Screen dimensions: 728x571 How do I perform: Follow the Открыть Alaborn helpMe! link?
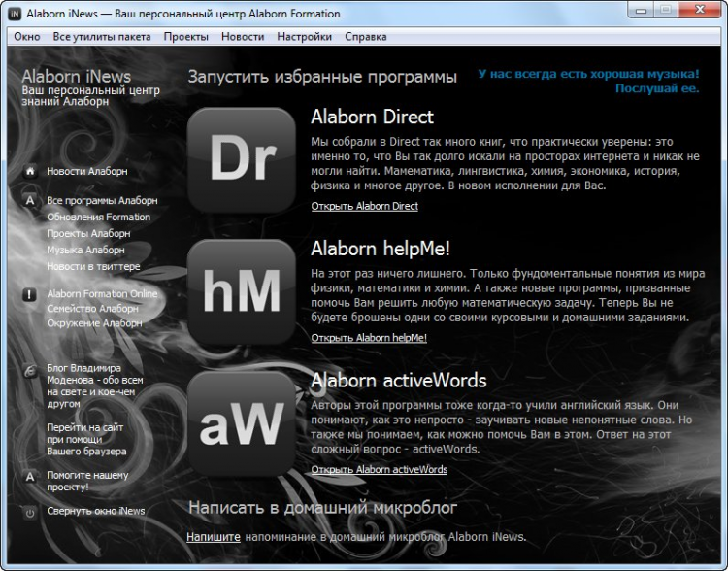coord(369,338)
